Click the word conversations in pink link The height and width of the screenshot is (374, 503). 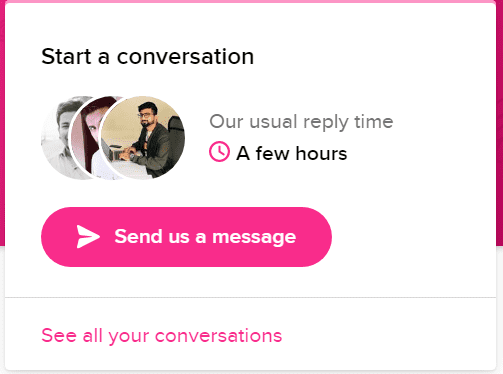pyautogui.click(x=219, y=336)
